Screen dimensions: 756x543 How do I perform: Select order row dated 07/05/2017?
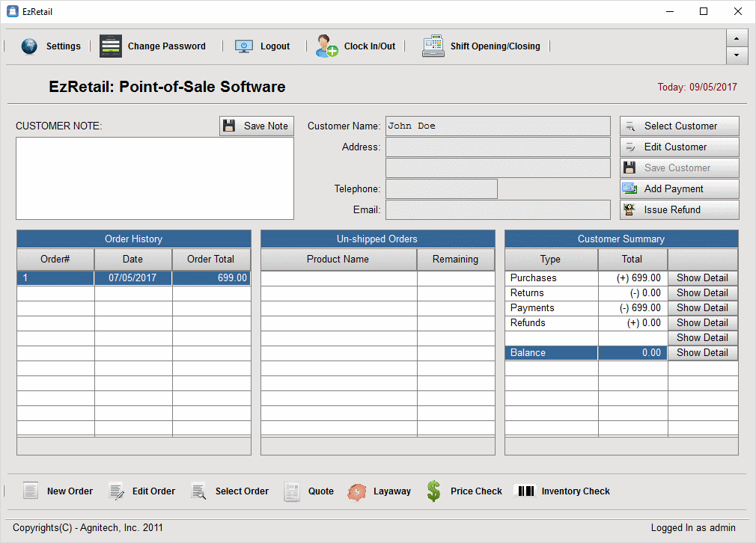click(x=133, y=278)
